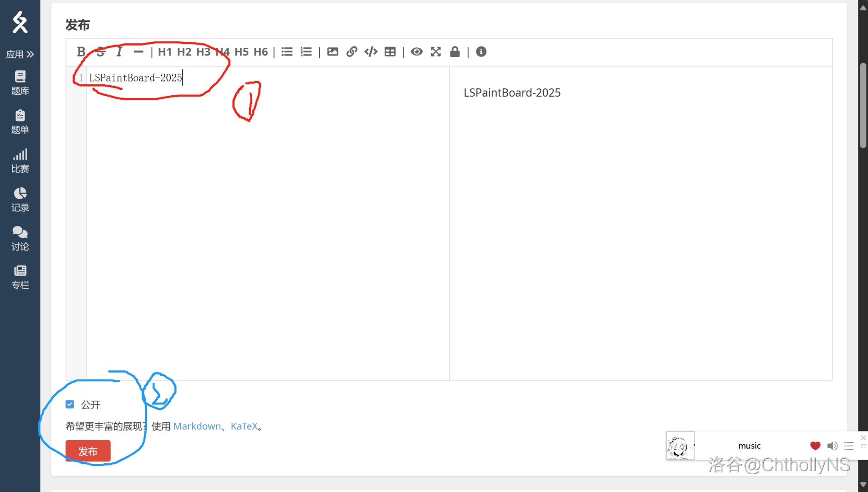Toggle the preview pane eye icon
Viewport: 868px width, 492px height.
pos(416,52)
